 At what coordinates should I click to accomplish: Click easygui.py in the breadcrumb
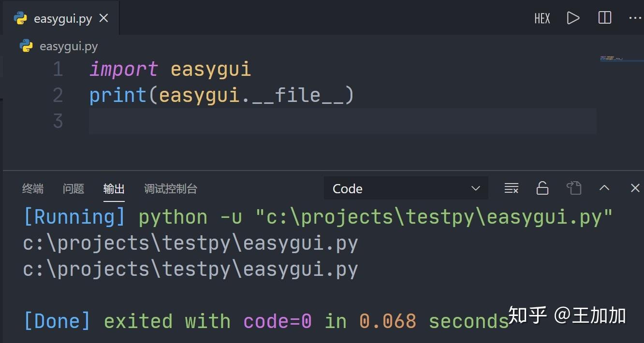[68, 46]
